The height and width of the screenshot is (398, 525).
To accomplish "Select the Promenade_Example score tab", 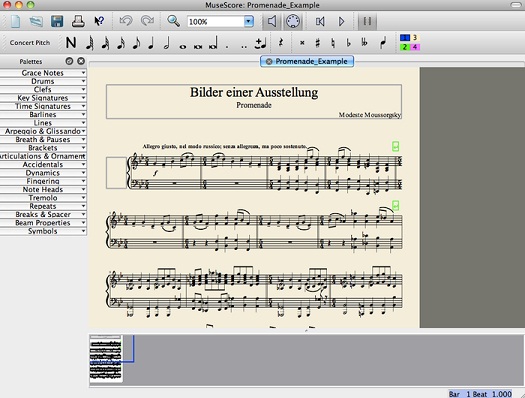I will pos(307,62).
